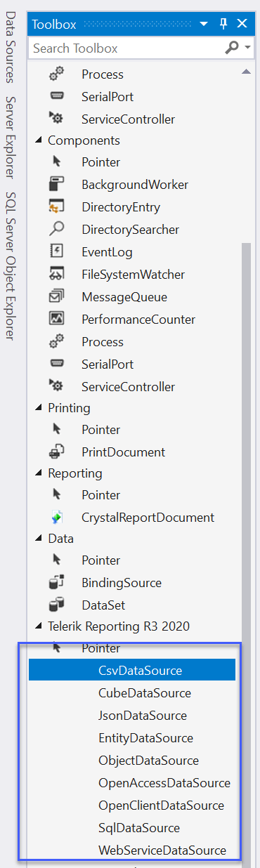Click the scrollbar up arrow in Toolbox
This screenshot has height=868, width=260.
point(246,72)
